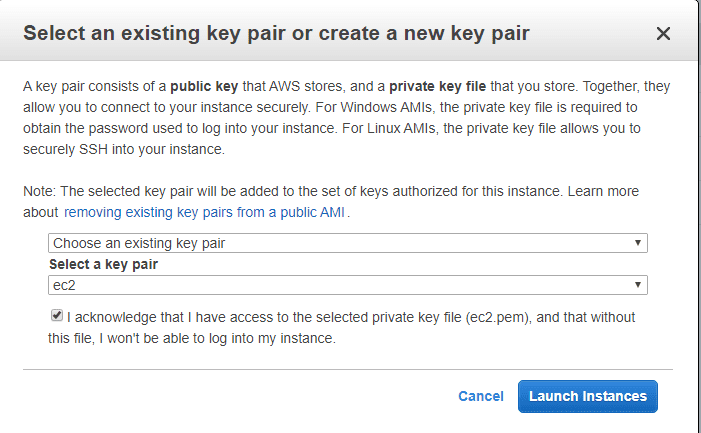Close the key pair dialog
701x433 pixels.
pos(663,34)
